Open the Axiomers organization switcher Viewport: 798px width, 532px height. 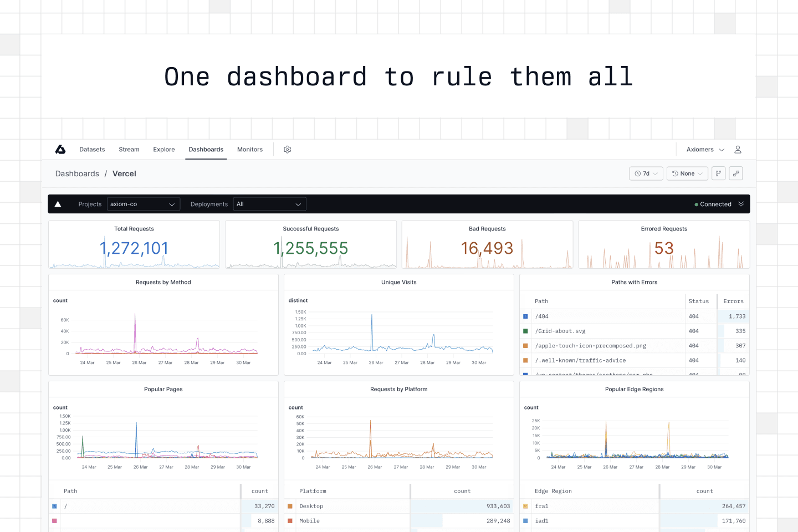pos(705,150)
